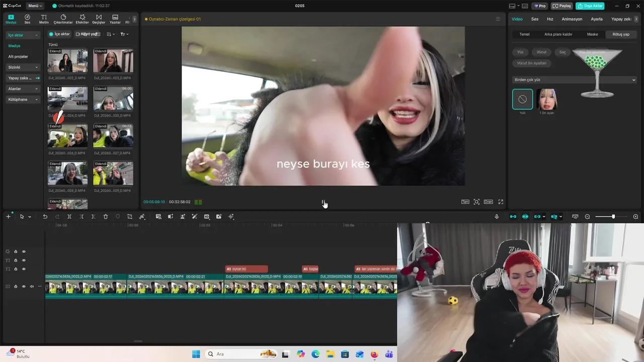Click the audio waveform tool icon
Viewport: 644px width, 362px height.
coord(231,217)
